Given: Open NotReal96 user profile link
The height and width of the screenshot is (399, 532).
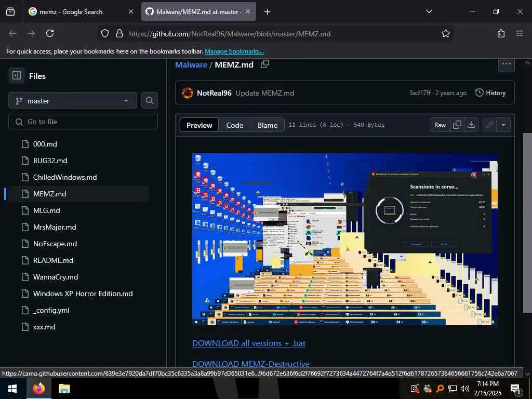Looking at the screenshot, I should point(214,93).
